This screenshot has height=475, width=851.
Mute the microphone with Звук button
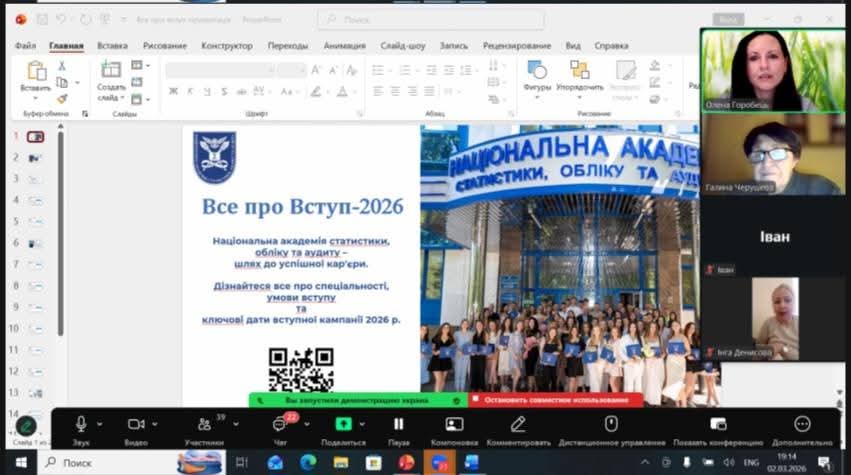[81, 425]
